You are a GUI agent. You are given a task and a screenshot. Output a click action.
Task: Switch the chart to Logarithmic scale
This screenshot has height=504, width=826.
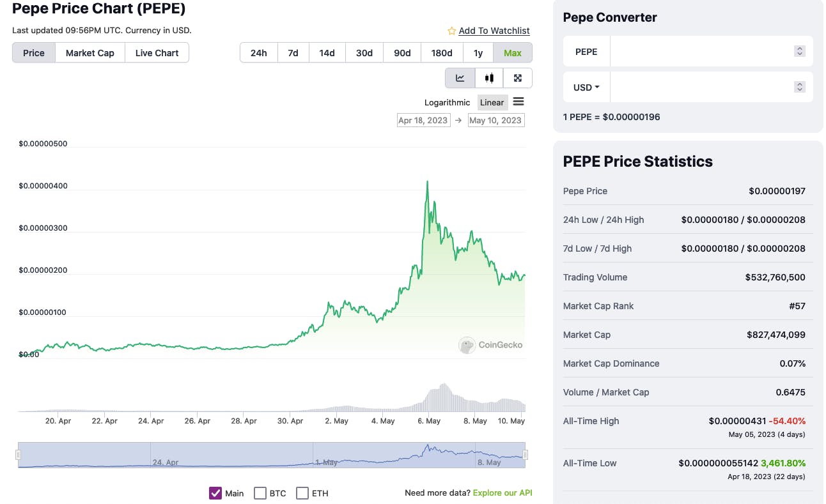pos(447,102)
